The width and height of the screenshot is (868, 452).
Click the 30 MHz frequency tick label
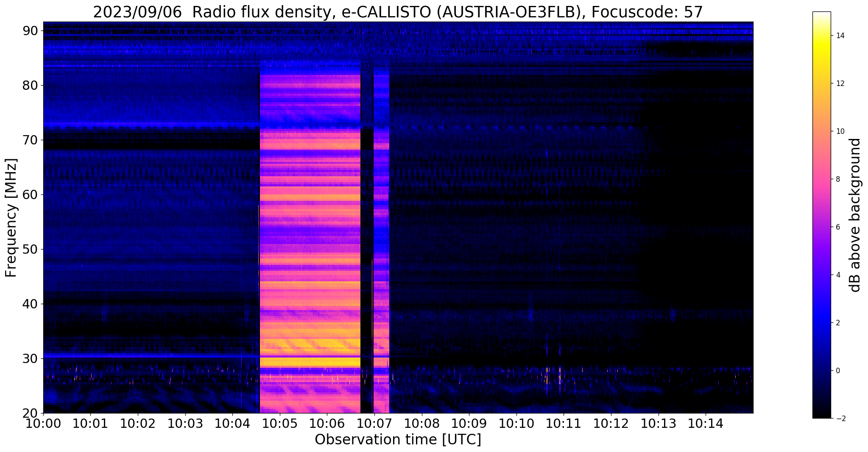(31, 359)
